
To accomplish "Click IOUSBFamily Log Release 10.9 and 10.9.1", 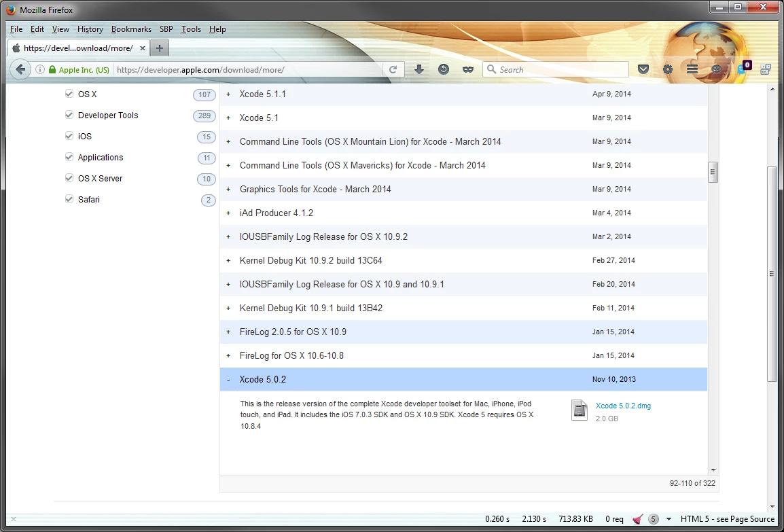I will pos(342,284).
